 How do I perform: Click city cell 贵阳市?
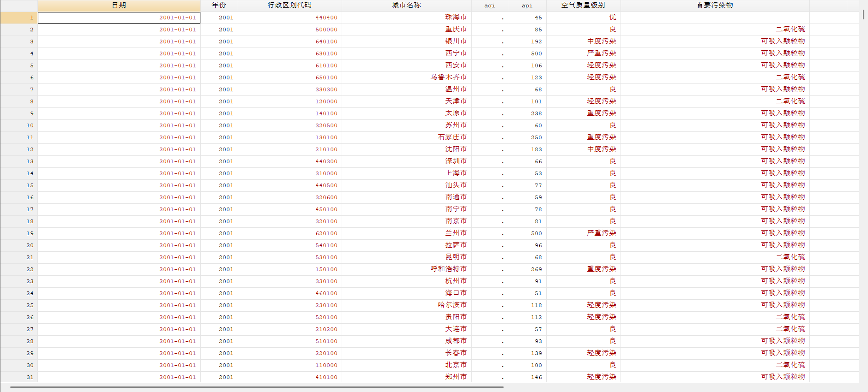point(406,317)
